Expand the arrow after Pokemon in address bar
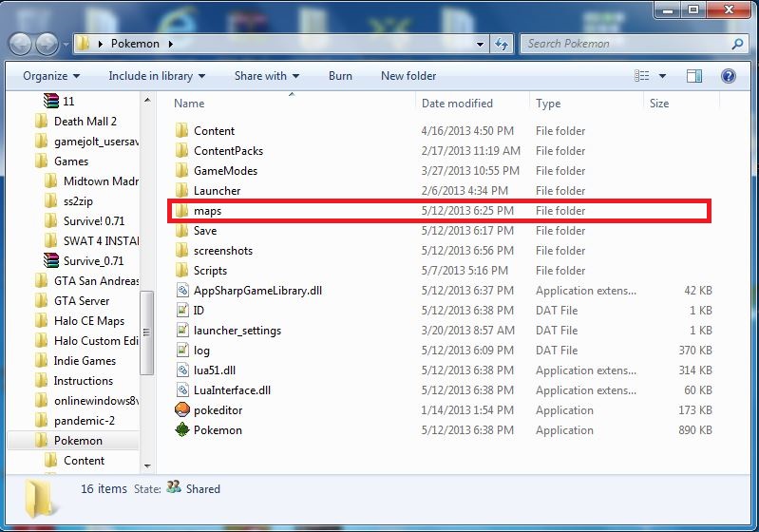The width and height of the screenshot is (759, 532). 171,44
